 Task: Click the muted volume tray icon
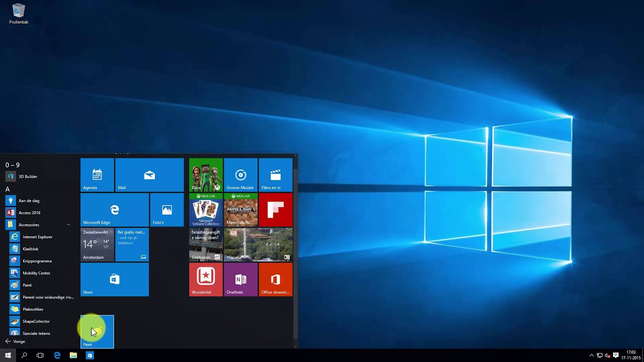[607, 355]
